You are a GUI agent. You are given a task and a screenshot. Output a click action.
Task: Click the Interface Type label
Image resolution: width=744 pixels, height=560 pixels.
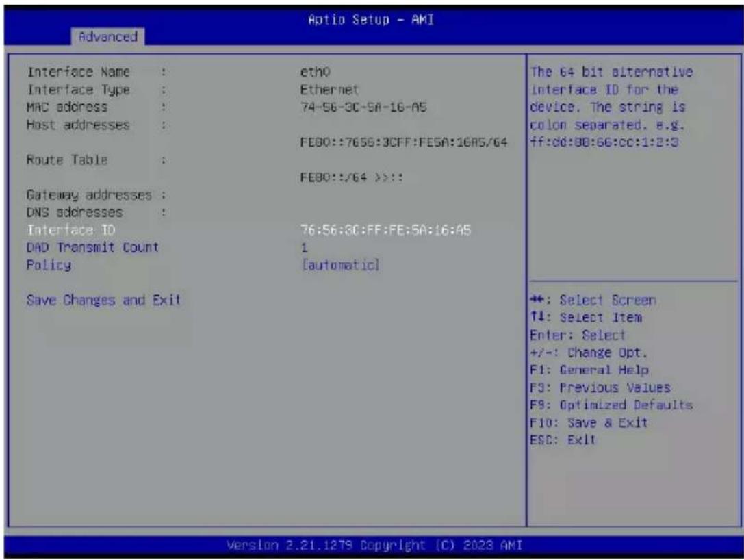78,90
